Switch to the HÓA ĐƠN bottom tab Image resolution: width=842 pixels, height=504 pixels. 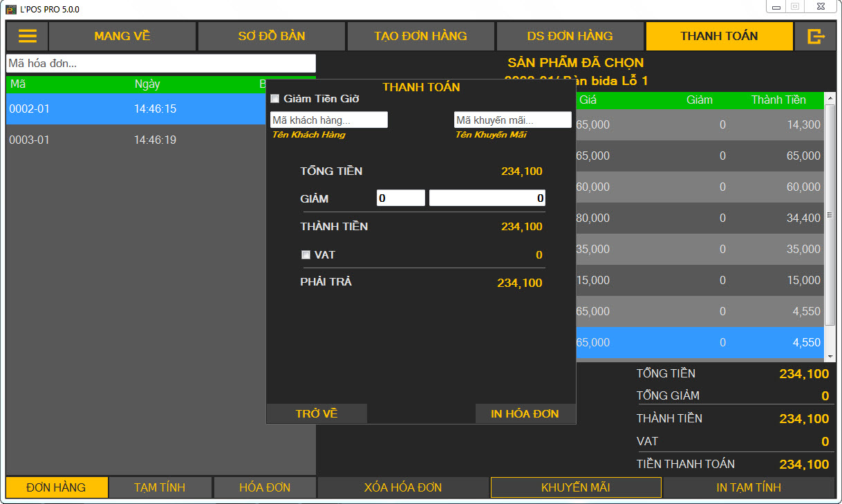coord(265,487)
